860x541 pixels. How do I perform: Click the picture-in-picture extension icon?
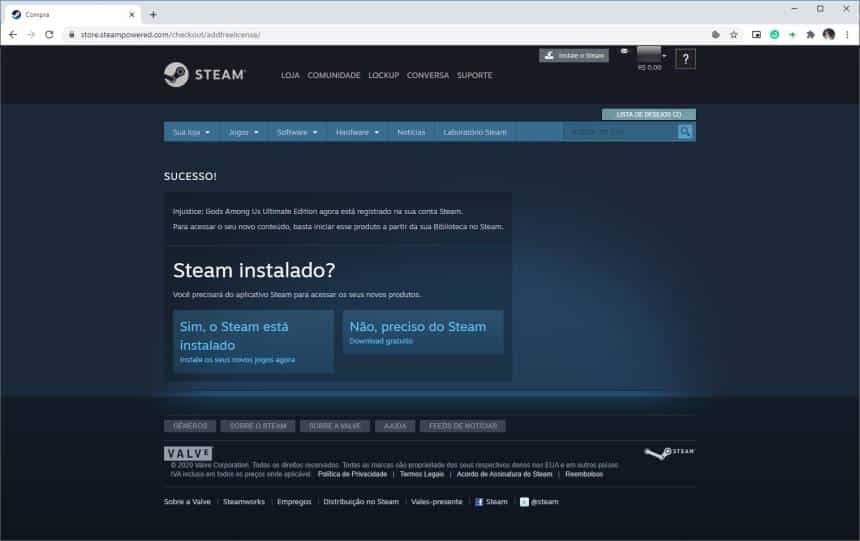pos(756,35)
